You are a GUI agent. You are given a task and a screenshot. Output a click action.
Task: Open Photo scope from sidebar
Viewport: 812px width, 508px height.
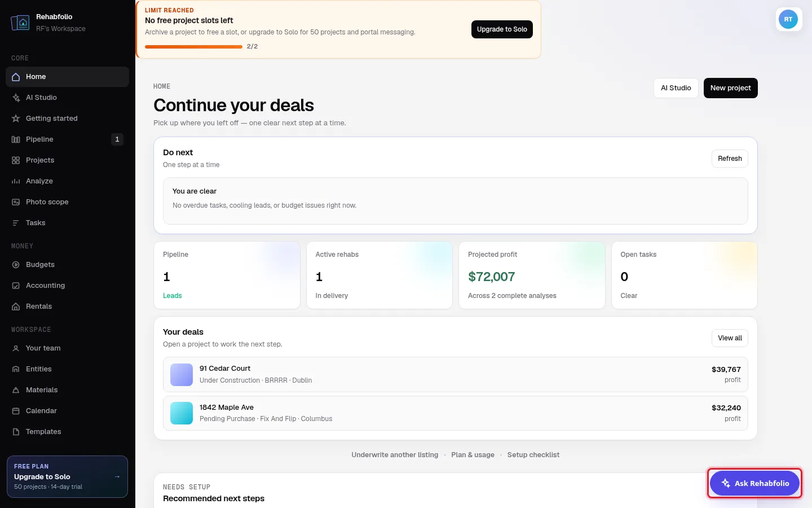click(67, 202)
